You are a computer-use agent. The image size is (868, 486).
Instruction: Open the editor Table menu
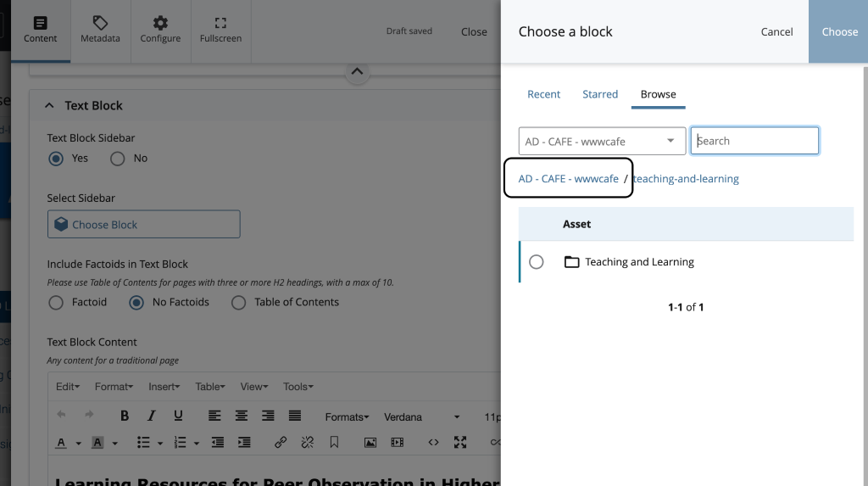point(210,387)
